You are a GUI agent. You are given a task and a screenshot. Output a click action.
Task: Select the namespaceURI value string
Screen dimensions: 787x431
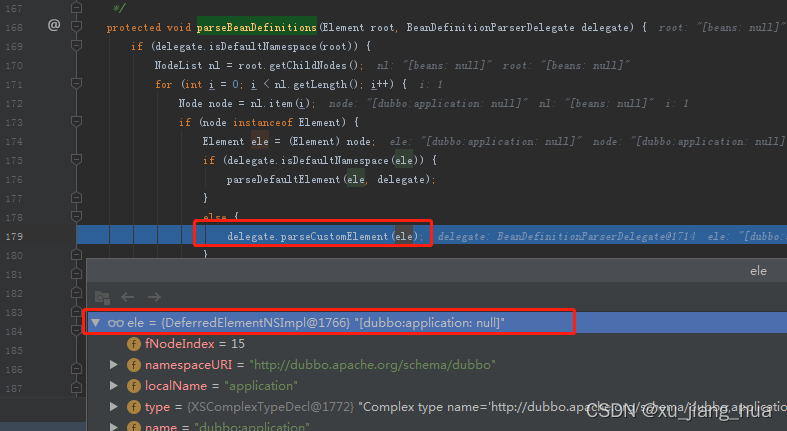click(x=372, y=365)
